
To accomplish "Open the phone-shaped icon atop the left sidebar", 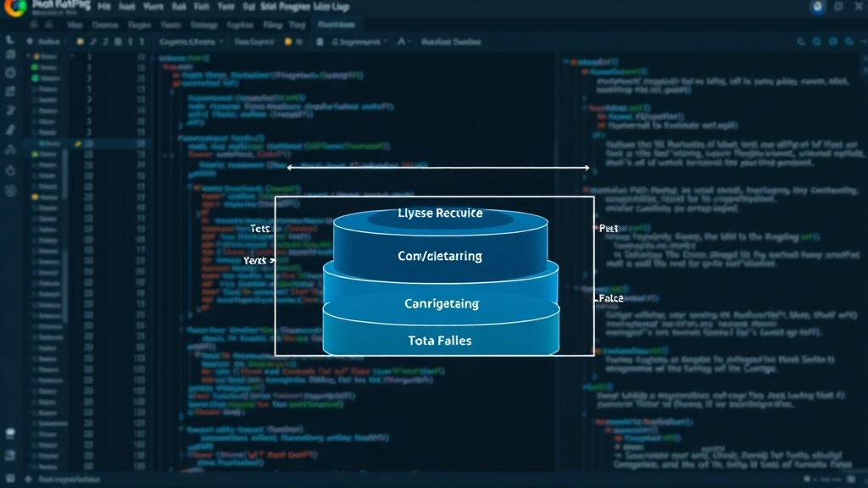I will [x=9, y=41].
